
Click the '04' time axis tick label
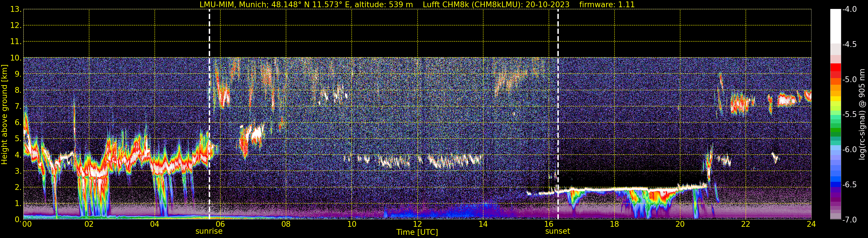coord(155,224)
